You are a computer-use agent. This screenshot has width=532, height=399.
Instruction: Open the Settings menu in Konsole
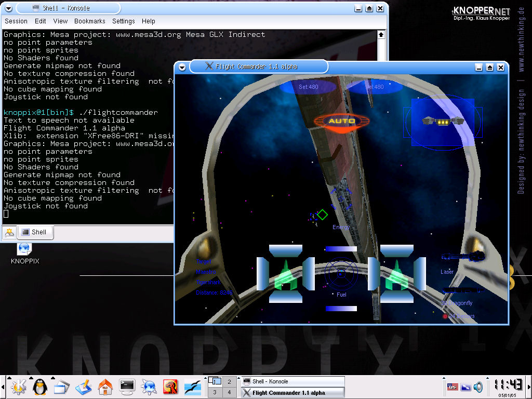point(123,21)
